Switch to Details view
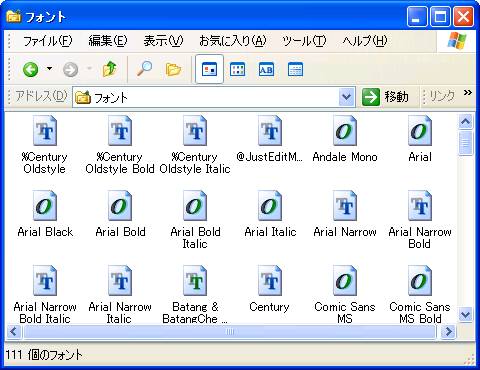 (295, 69)
